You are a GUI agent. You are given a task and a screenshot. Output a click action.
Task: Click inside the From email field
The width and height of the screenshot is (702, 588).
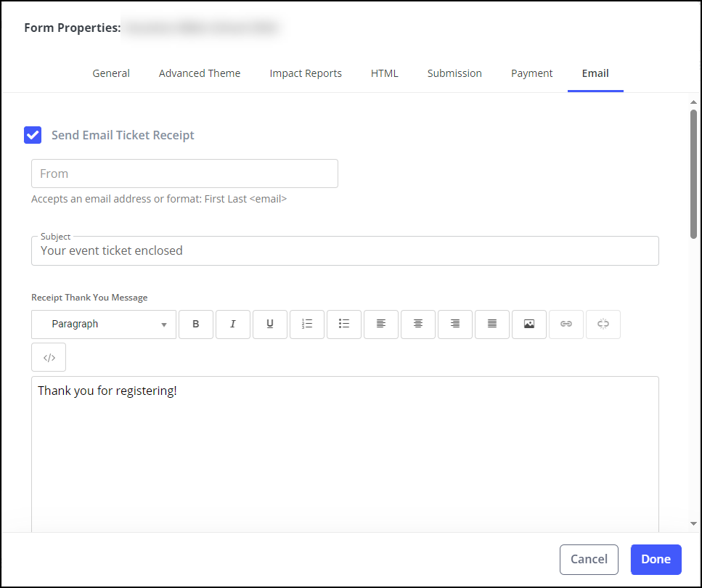(184, 173)
